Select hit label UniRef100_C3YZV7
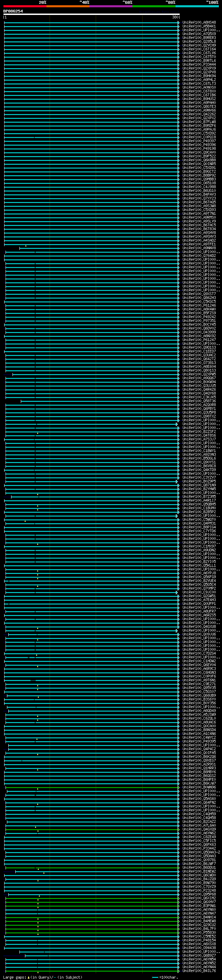Screen dimensions: 222x980 pyautogui.click(x=199, y=477)
